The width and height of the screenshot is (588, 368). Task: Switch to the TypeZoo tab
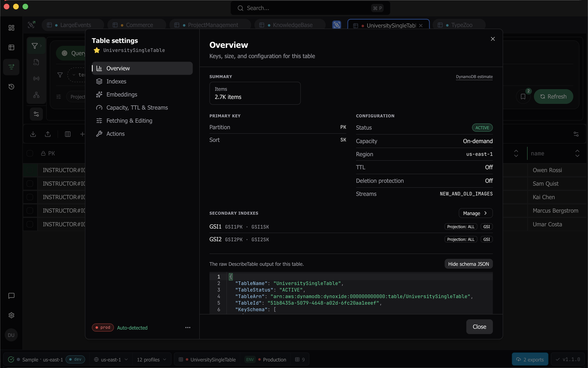(x=459, y=25)
